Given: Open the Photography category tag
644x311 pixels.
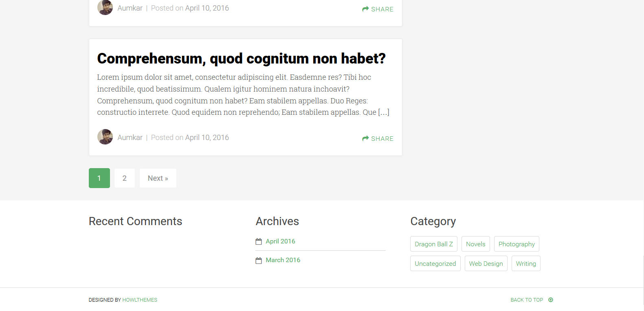Looking at the screenshot, I should point(517,244).
